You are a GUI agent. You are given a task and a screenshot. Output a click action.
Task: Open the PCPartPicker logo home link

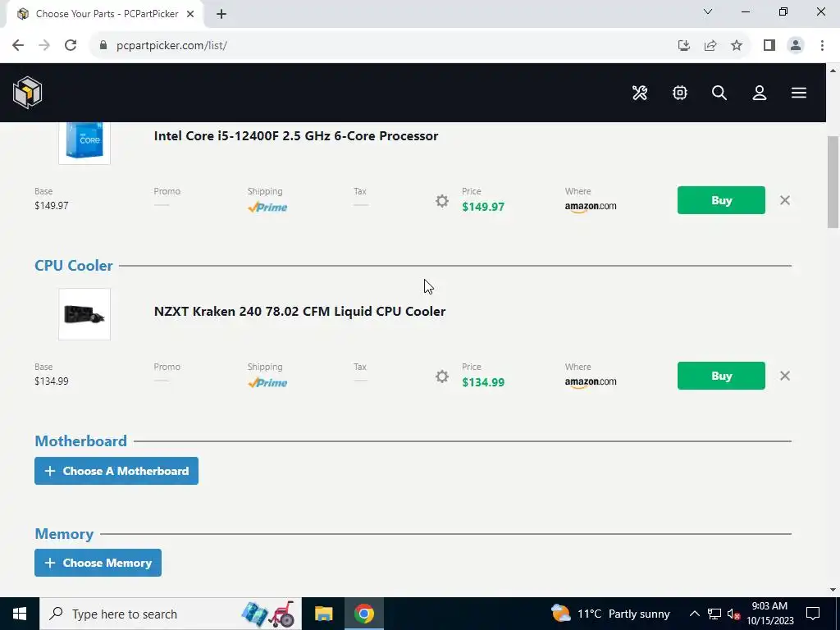27,92
